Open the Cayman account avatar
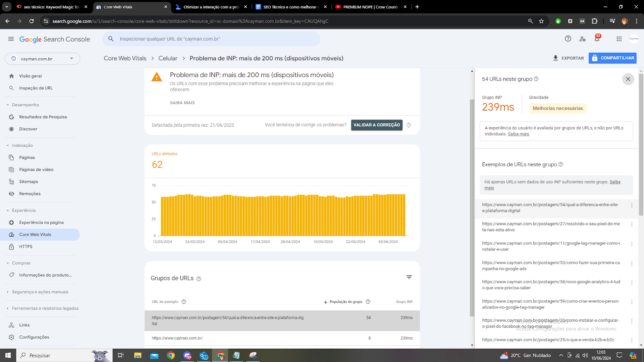Viewport: 644px width, 362px height. tap(634, 39)
